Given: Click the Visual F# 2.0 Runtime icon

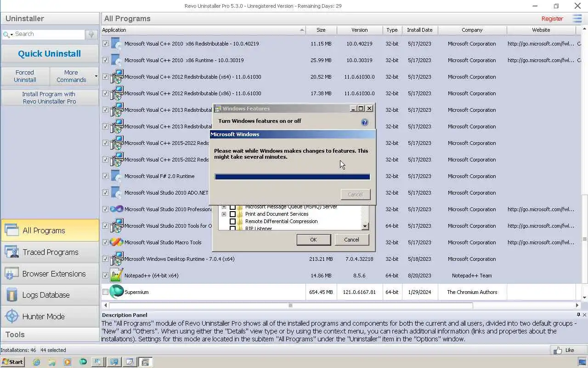Looking at the screenshot, I should click(x=117, y=176).
